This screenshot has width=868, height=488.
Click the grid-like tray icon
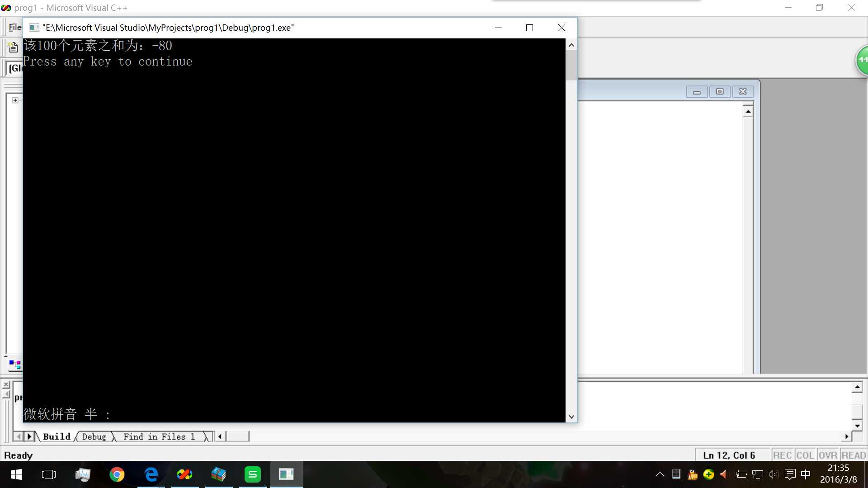676,474
